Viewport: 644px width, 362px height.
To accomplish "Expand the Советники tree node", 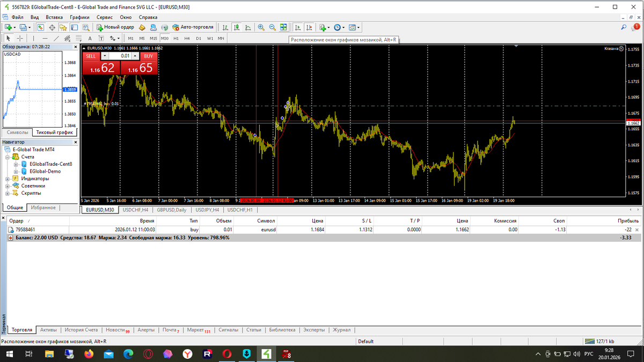I will (x=8, y=186).
